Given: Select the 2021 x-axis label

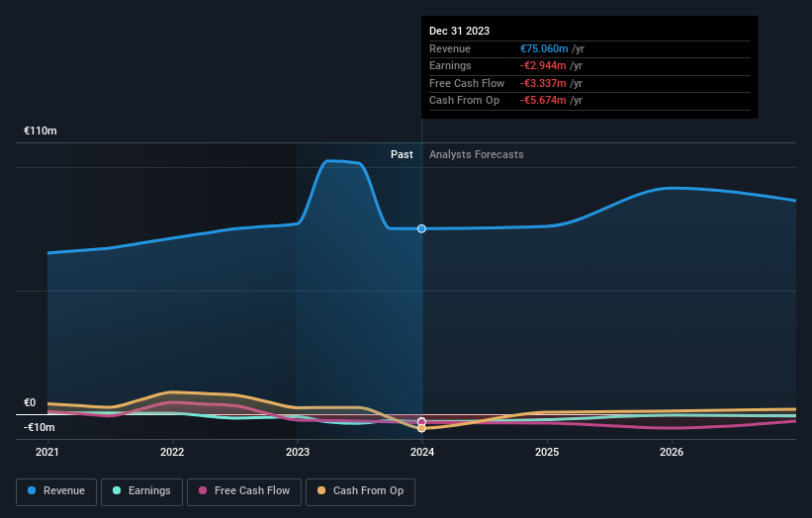Looking at the screenshot, I should pos(47,452).
